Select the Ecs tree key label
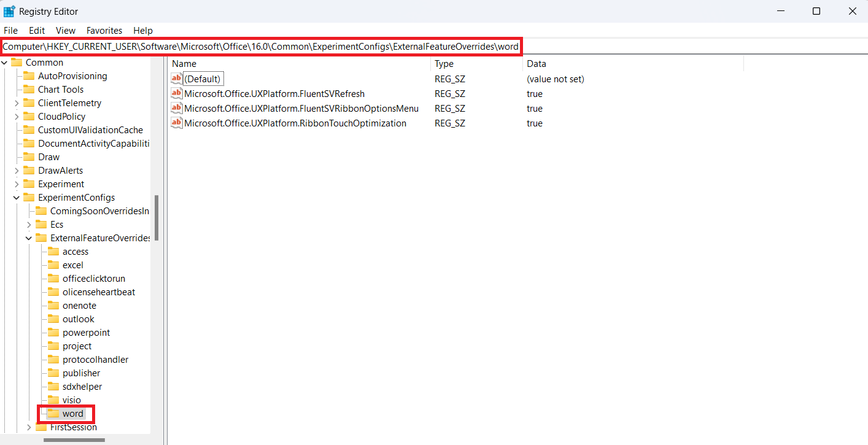This screenshot has width=868, height=445. point(56,225)
